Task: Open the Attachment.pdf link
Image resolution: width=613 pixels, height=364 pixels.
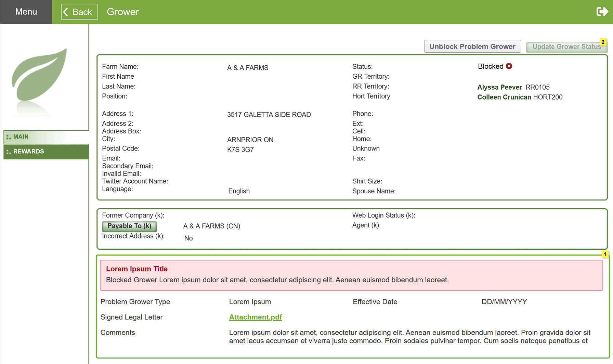Action: [255, 317]
